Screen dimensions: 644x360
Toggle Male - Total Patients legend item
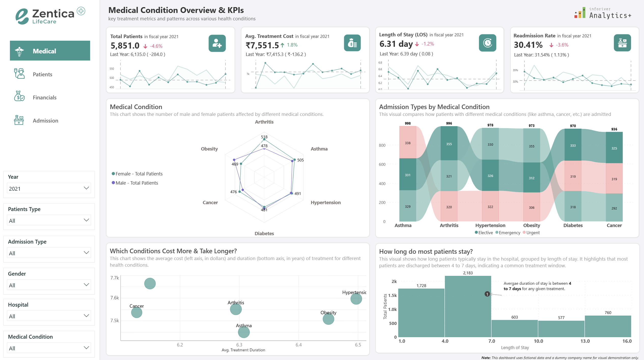pos(136,183)
